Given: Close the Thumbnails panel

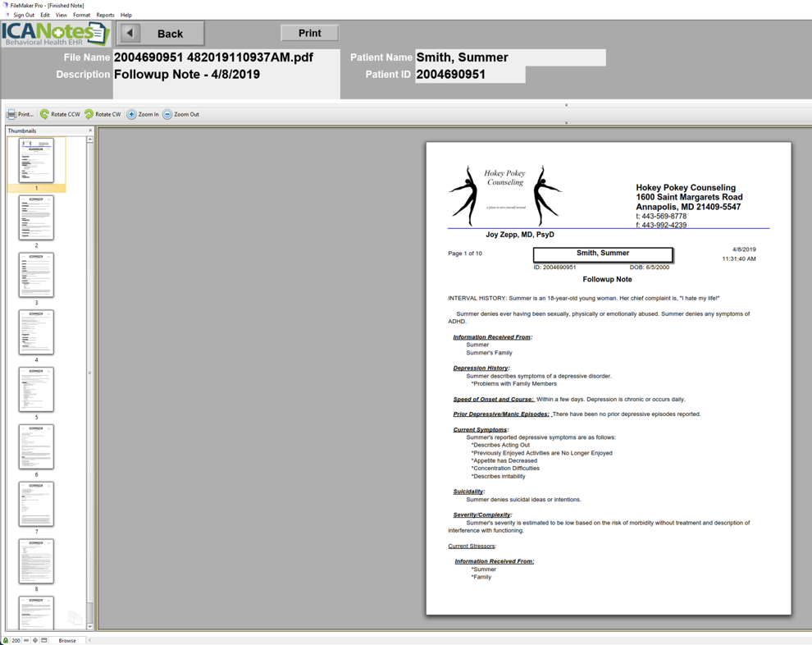Looking at the screenshot, I should click(90, 130).
